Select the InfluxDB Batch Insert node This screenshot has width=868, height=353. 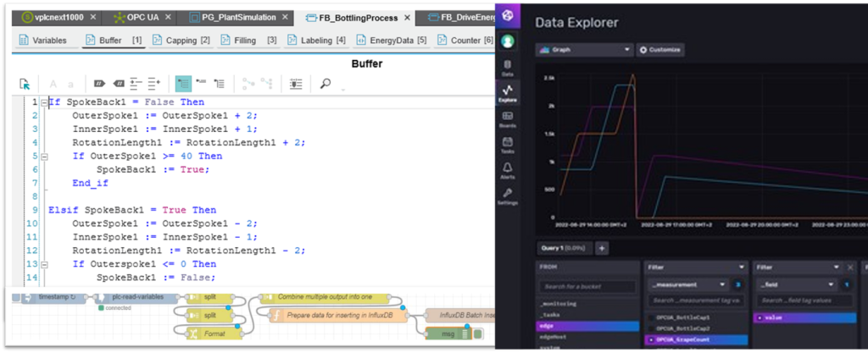pyautogui.click(x=459, y=316)
